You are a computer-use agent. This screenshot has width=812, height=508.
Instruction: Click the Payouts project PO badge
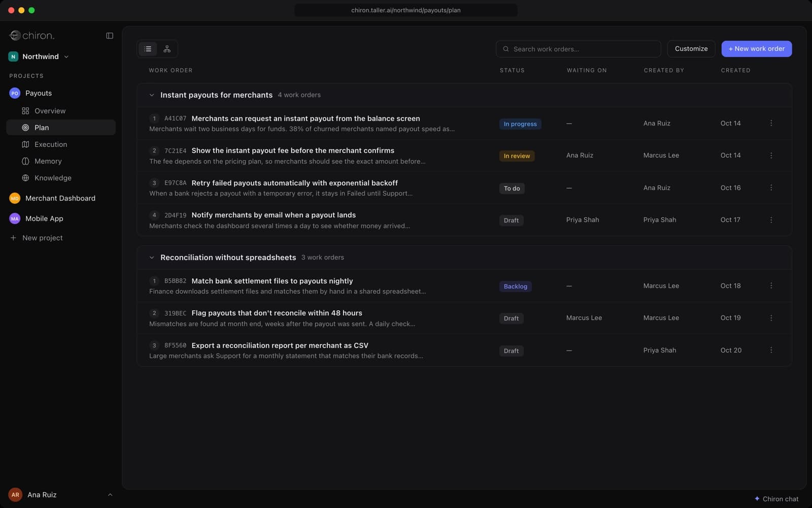pos(15,93)
